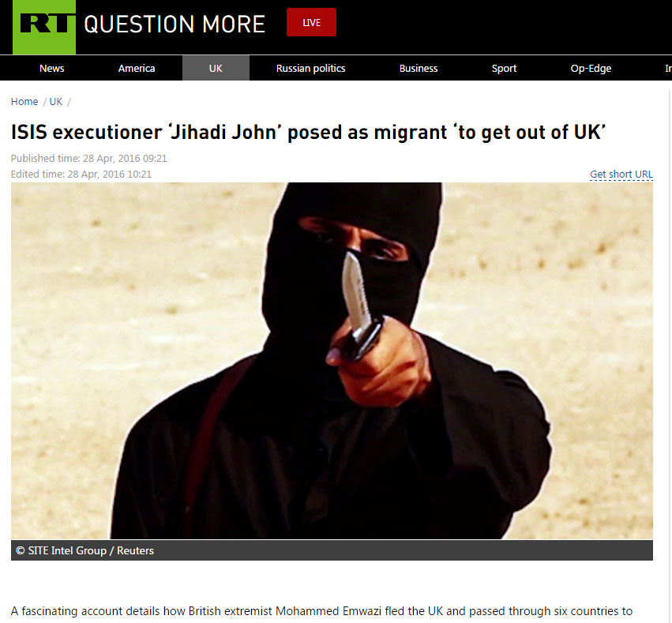Go to the Business section
Image resolution: width=672 pixels, height=623 pixels.
419,68
